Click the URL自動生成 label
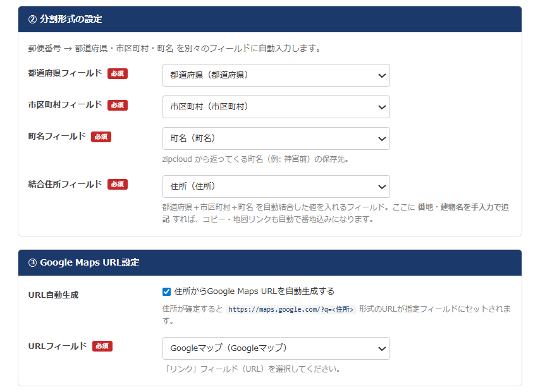The width and height of the screenshot is (533, 392). coord(53,295)
